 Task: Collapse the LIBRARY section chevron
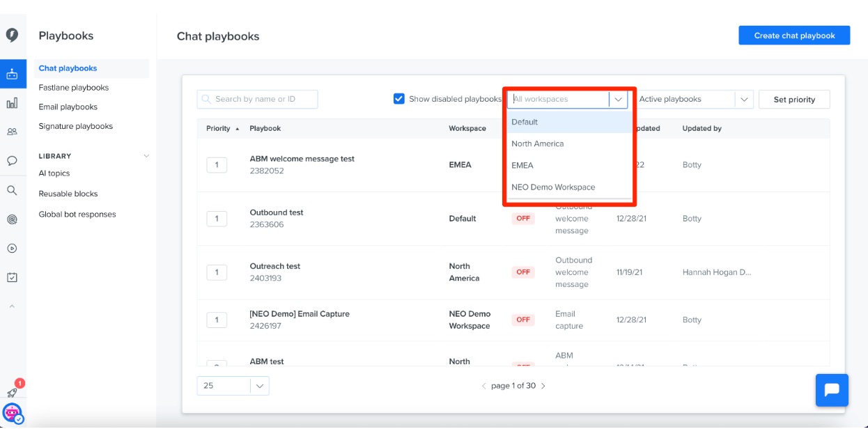tap(146, 156)
